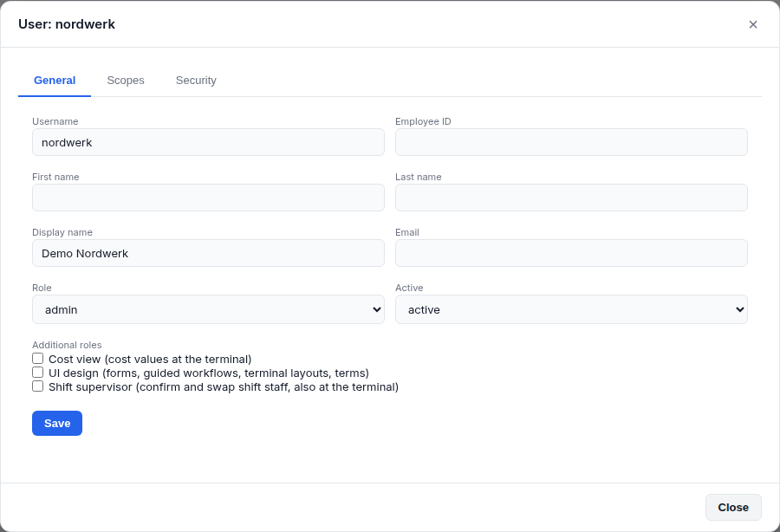Screen dimensions: 780x532
Task: Click the Close button at bottom
Action: (733, 507)
